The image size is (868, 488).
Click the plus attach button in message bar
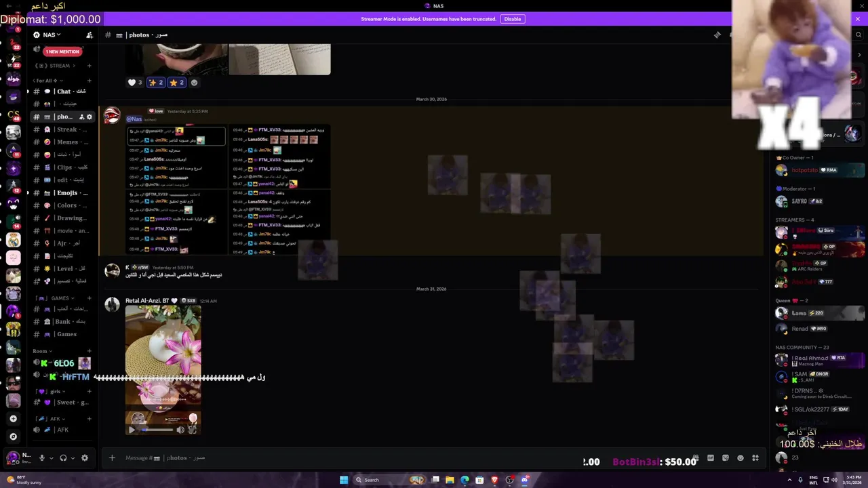click(112, 458)
